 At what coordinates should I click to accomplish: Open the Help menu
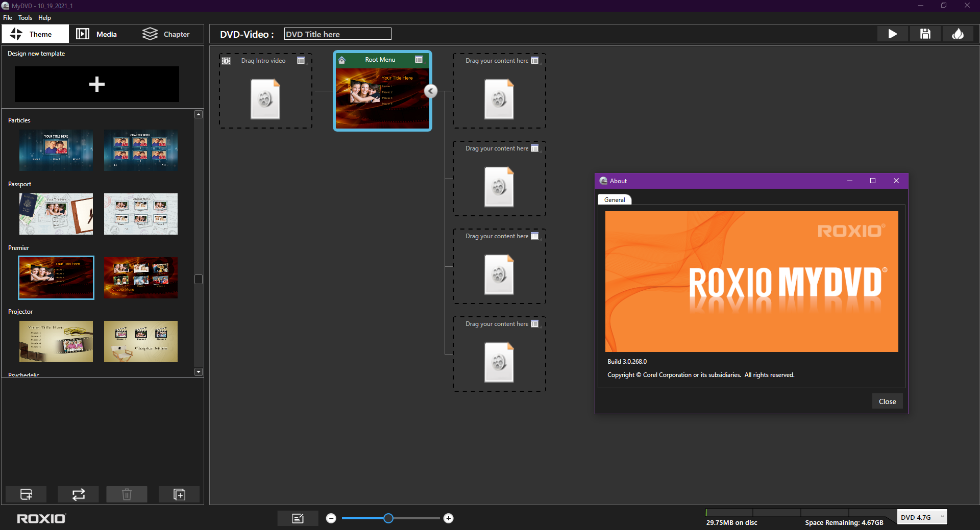[x=44, y=18]
